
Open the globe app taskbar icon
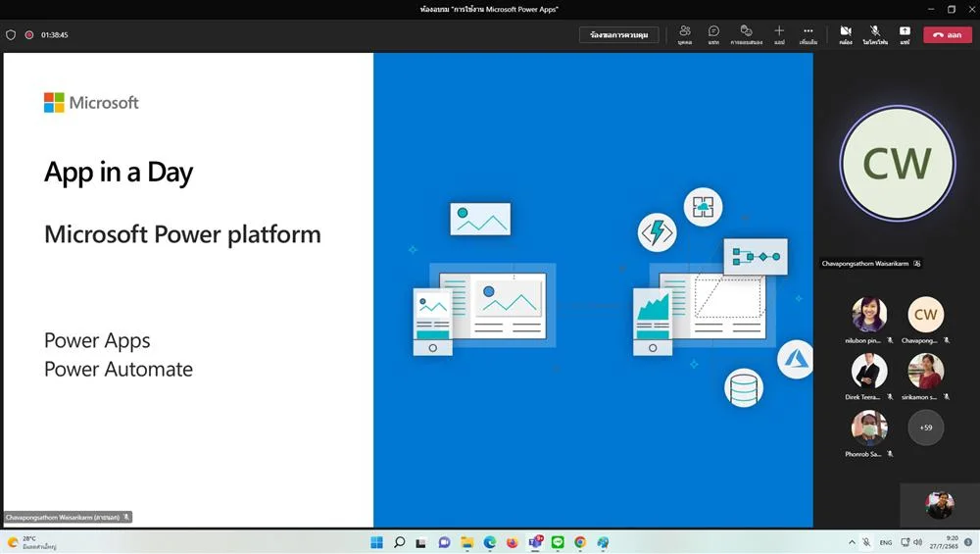click(x=603, y=542)
